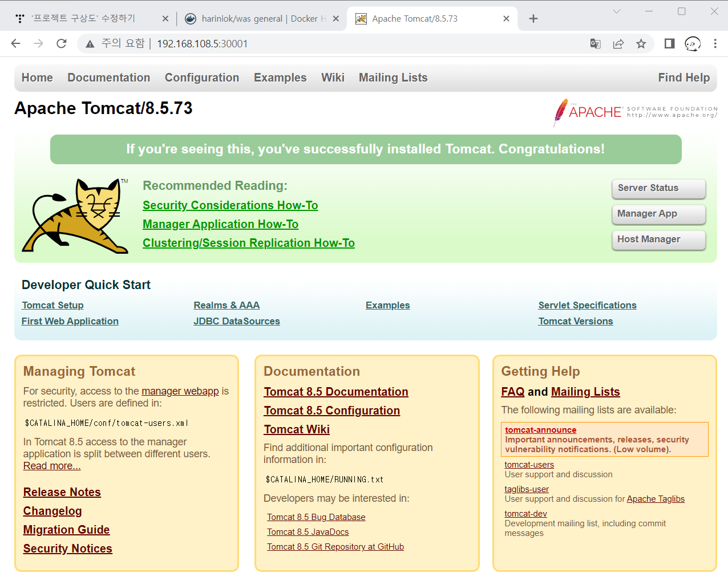Close the Apache Tomcat/8.5.73 tab
The height and width of the screenshot is (585, 728).
point(506,19)
